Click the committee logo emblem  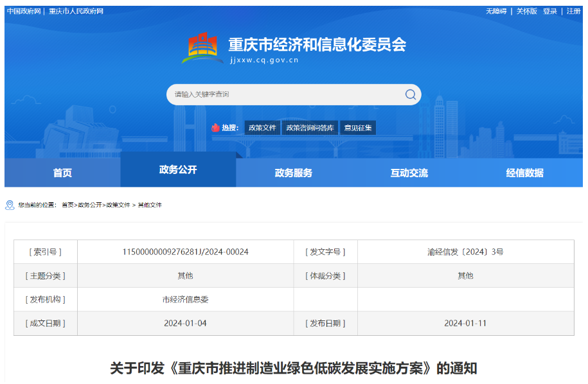pyautogui.click(x=202, y=48)
